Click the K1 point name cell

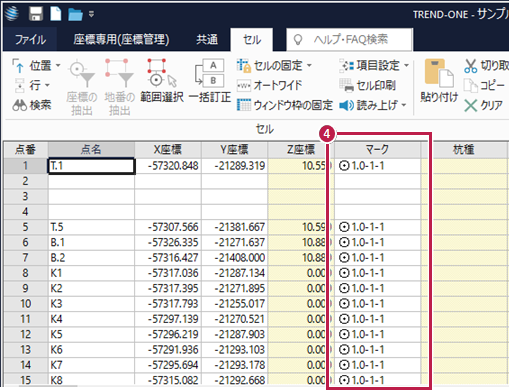pos(91,273)
